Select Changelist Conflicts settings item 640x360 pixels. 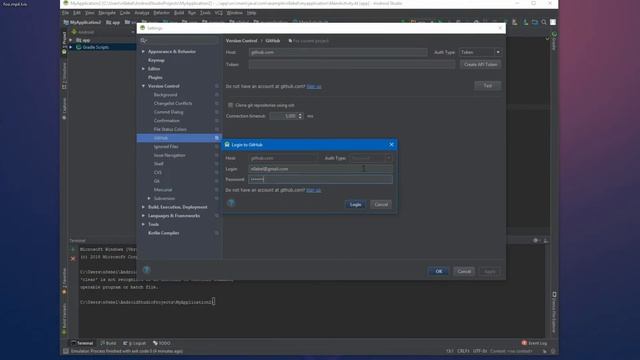[x=173, y=103]
